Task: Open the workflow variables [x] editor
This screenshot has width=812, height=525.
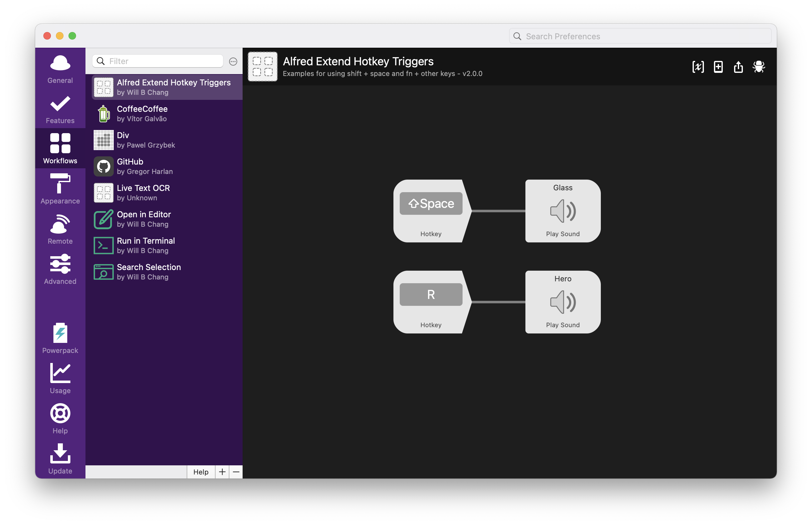Action: coord(698,67)
